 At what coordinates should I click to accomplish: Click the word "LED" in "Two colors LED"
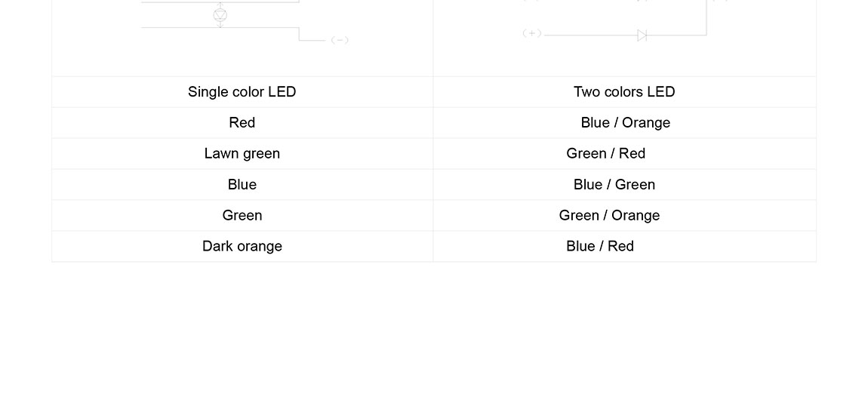coord(660,92)
